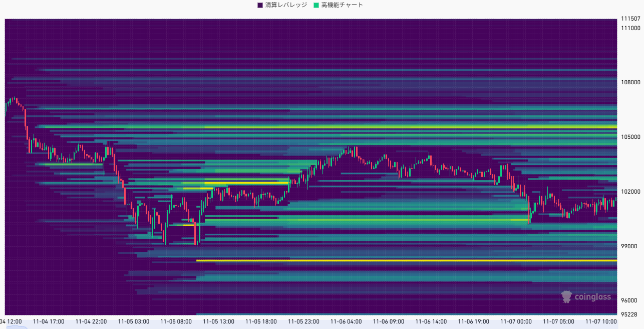644x329 pixels.
Task: Click the 95228 label at the axis bottom
Action: [x=629, y=313]
